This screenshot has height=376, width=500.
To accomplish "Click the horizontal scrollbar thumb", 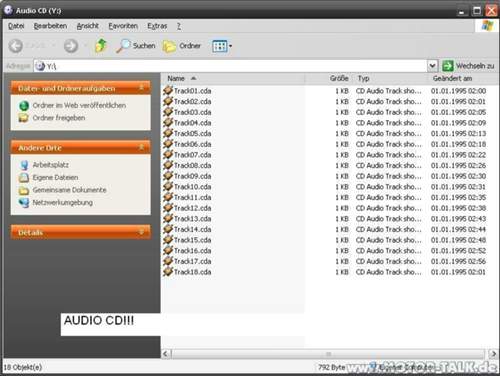I will 328,354.
